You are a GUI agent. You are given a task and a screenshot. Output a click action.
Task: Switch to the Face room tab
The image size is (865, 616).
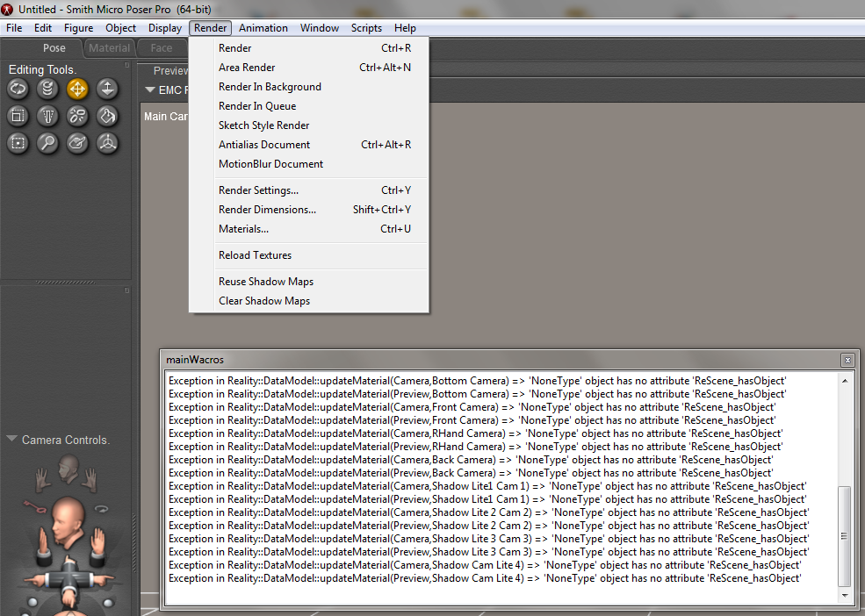[x=162, y=48]
